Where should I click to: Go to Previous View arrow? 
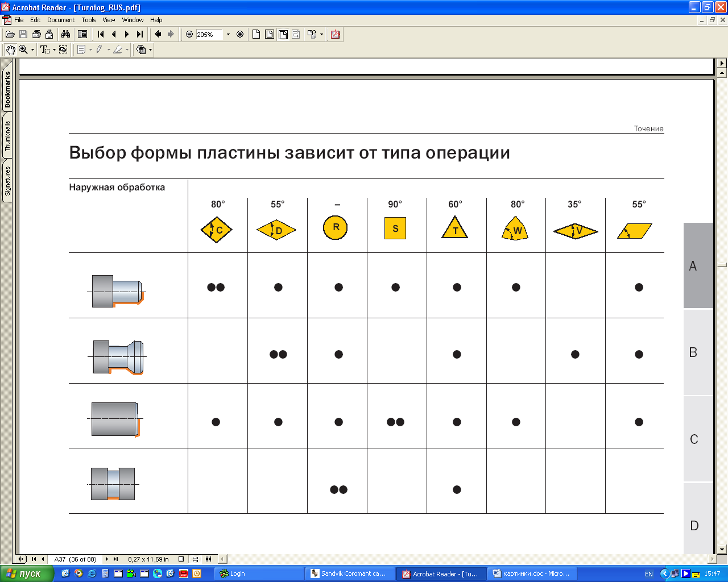(x=158, y=34)
